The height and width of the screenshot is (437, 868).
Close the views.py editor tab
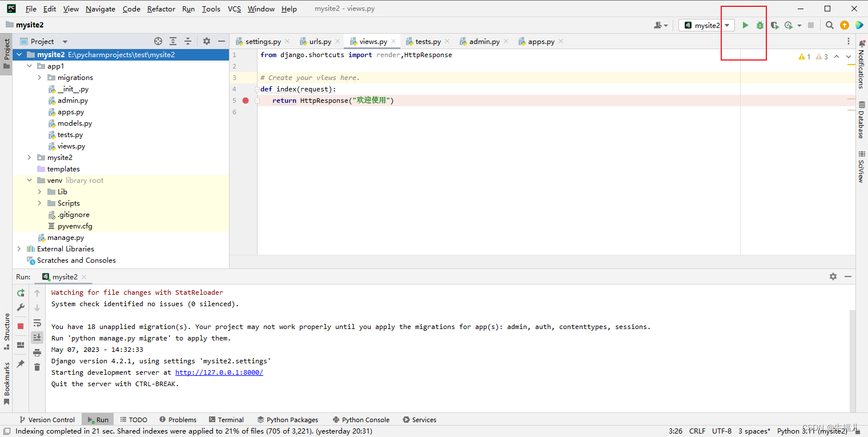pyautogui.click(x=393, y=41)
